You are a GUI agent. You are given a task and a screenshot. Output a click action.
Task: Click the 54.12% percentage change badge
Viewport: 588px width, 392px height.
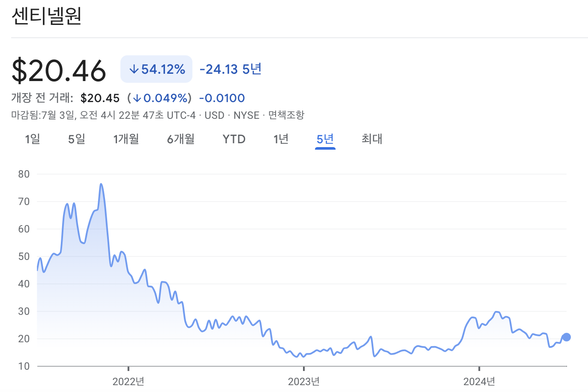pos(156,69)
